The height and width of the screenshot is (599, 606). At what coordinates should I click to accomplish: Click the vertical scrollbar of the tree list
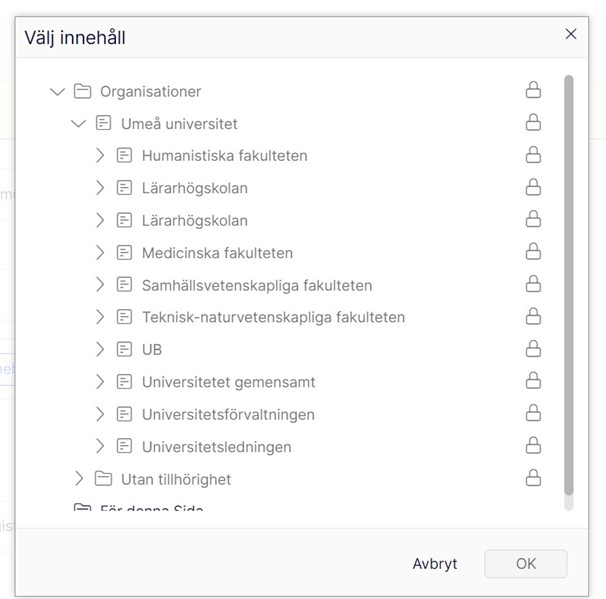coord(568,285)
